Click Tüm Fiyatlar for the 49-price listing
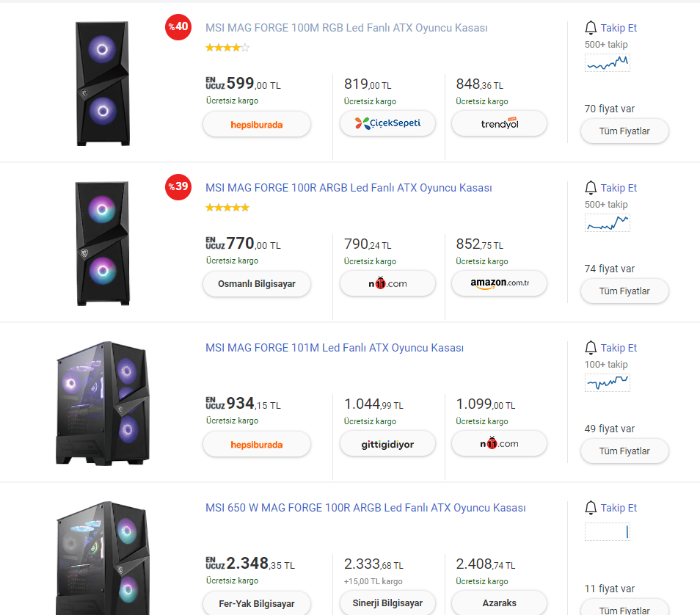Image resolution: width=700 pixels, height=615 pixels. [x=624, y=451]
